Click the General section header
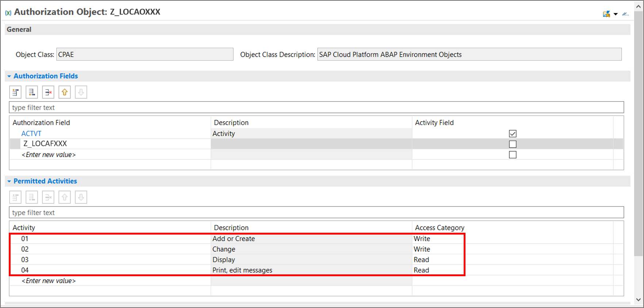This screenshot has height=308, width=644. (x=318, y=30)
